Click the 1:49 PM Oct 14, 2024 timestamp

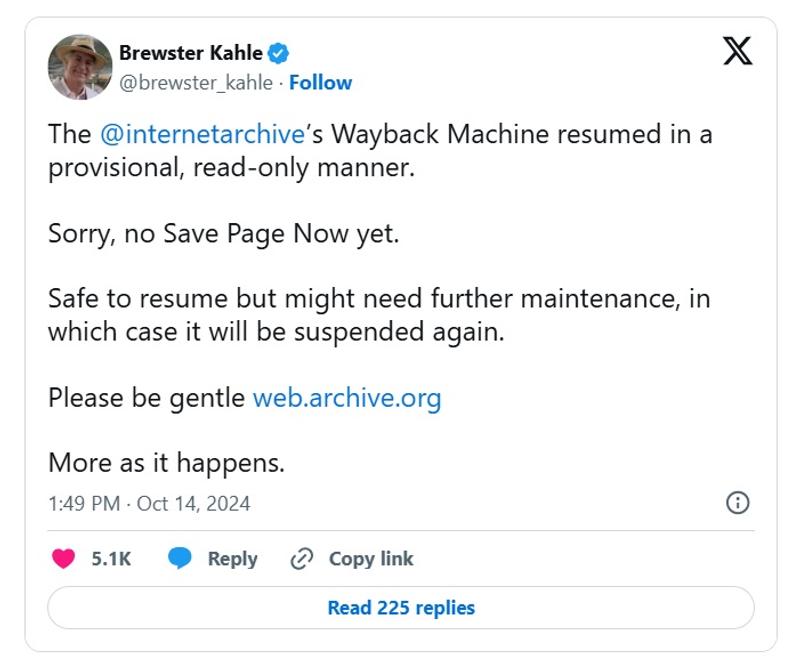pos(149,503)
